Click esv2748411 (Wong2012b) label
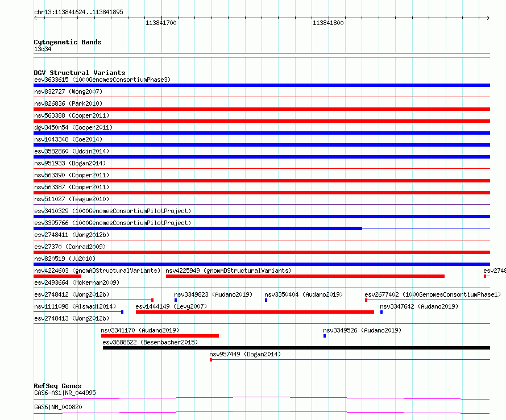Screen dimensions: 506x420 pos(72,235)
